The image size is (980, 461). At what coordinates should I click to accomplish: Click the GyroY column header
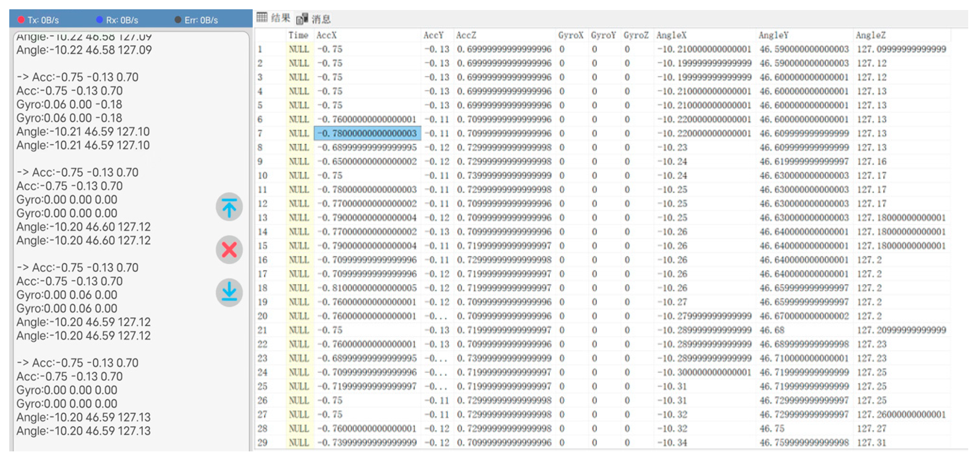[603, 35]
